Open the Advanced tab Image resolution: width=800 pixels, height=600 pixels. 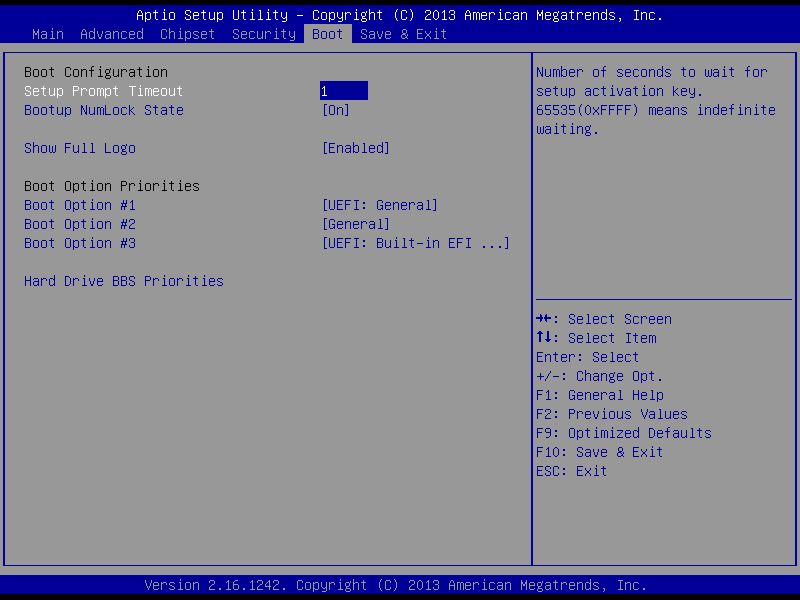tap(112, 34)
